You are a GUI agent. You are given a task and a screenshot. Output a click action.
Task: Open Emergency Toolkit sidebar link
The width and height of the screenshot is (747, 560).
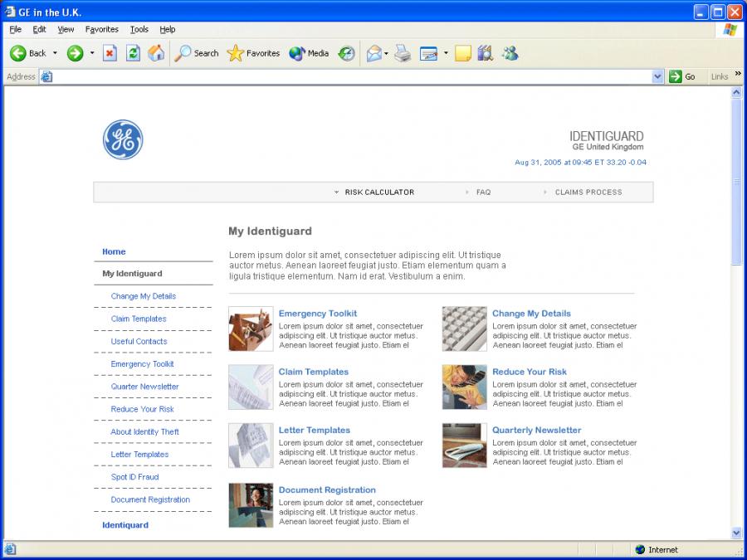tap(142, 364)
